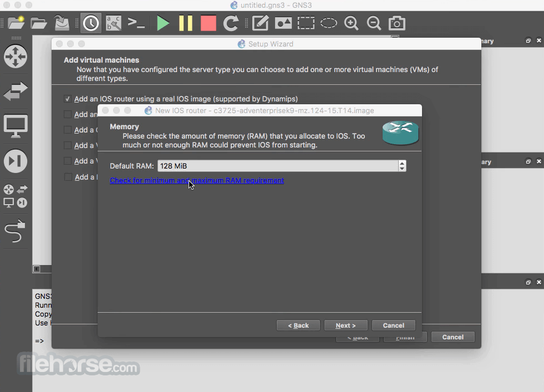This screenshot has width=544, height=392.
Task: Browse routers in the device sidebar
Action: coord(16,56)
